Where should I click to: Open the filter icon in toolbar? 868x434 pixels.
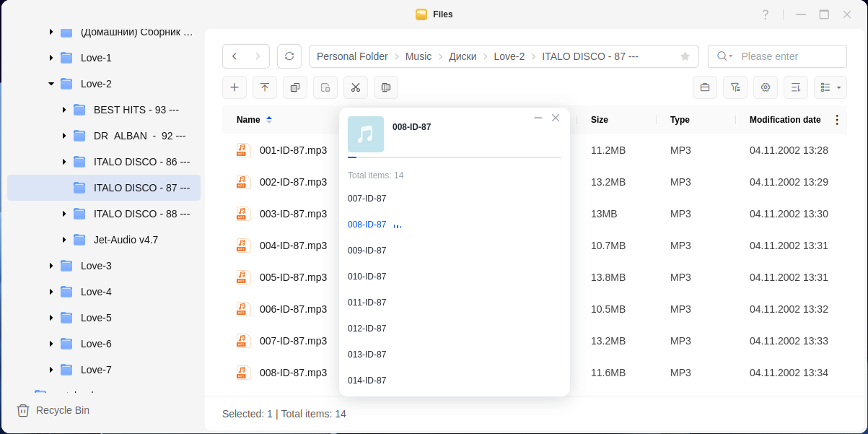[735, 87]
